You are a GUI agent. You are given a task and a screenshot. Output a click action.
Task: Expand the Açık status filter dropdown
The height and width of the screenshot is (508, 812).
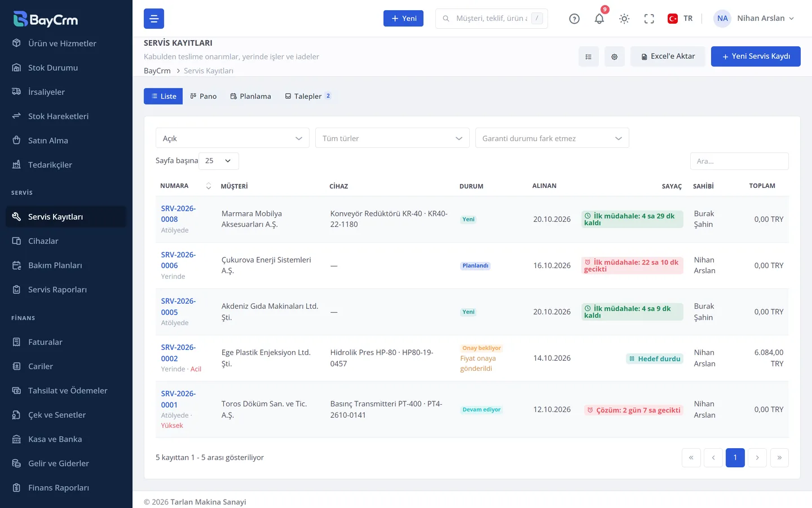(232, 138)
